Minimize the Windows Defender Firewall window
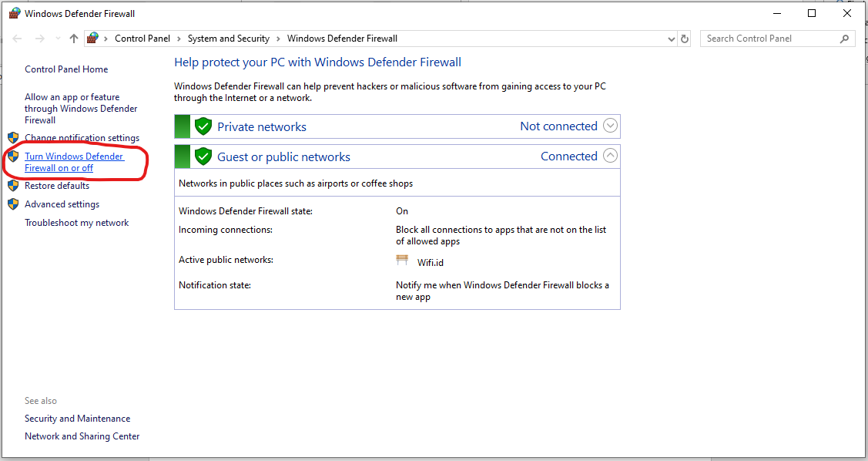868x461 pixels. (x=777, y=13)
